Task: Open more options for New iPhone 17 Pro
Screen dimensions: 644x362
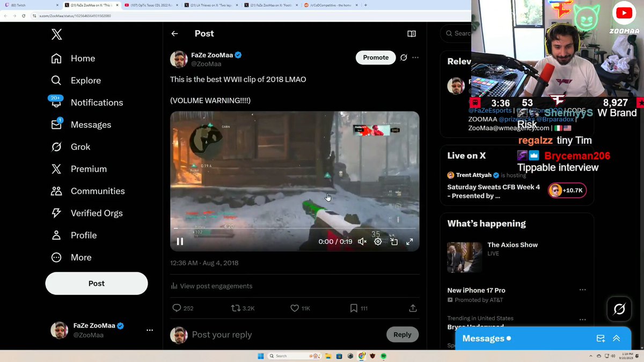Action: point(582,290)
